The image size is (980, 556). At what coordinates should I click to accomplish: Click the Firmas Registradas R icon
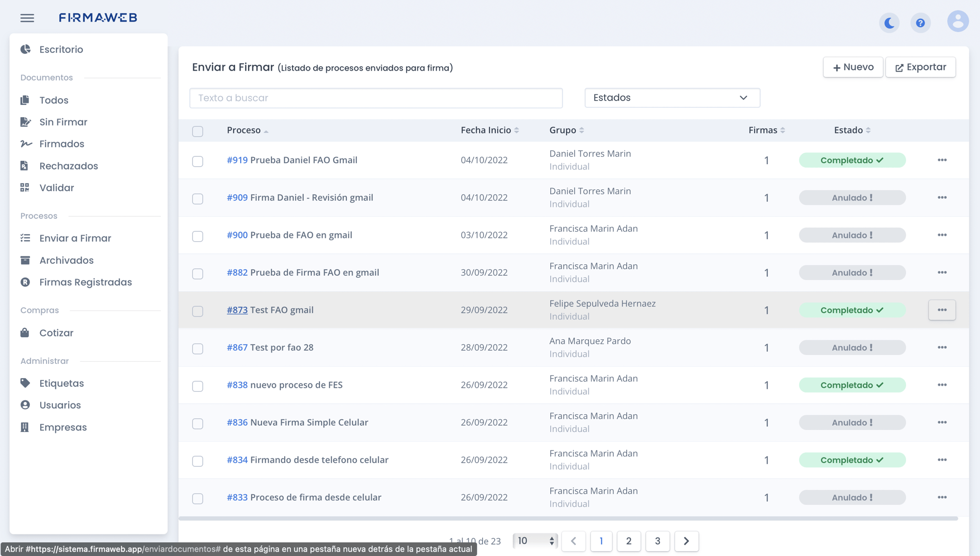click(x=25, y=282)
